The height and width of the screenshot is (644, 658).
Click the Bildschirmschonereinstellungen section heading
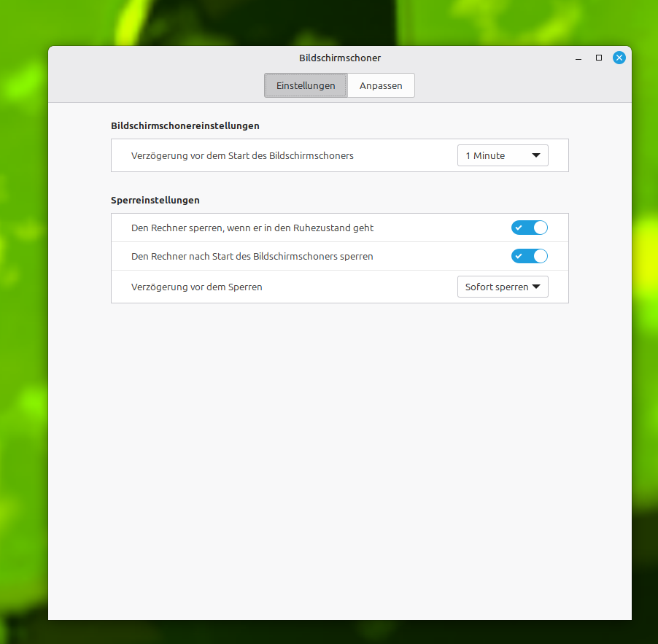tap(185, 125)
